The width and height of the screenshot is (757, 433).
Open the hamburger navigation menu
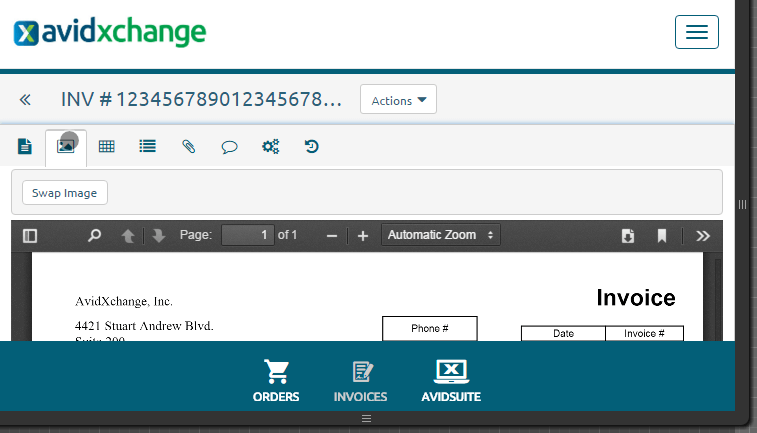coord(697,32)
